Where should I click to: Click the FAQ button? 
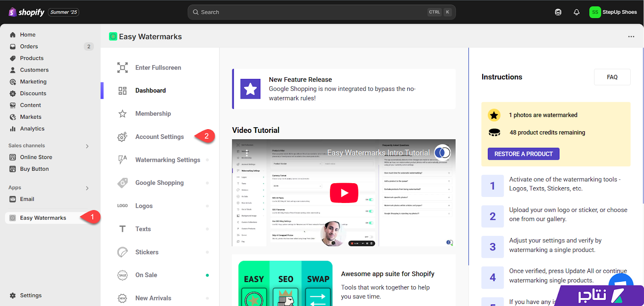coord(612,77)
